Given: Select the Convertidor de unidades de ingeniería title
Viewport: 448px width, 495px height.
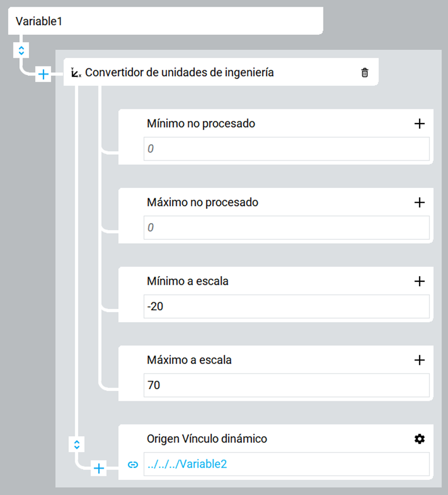Looking at the screenshot, I should [179, 73].
